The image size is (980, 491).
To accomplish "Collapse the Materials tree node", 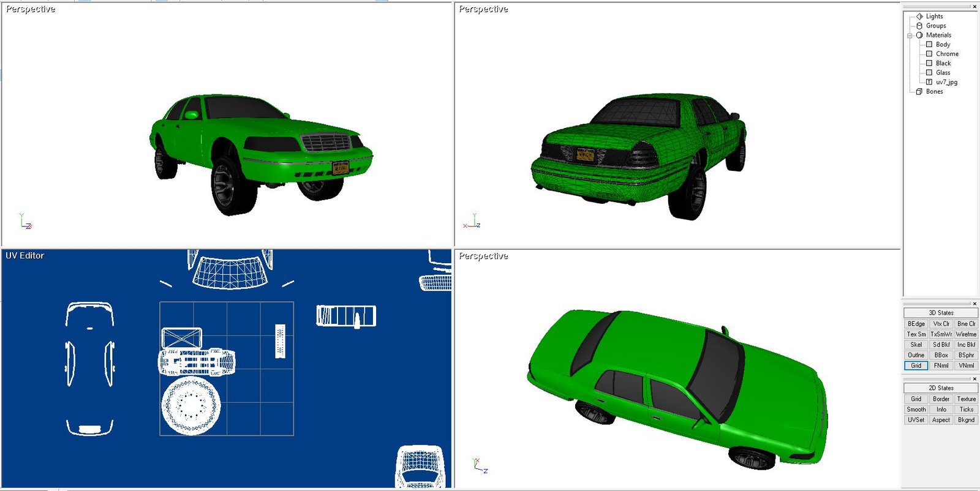I will click(910, 36).
